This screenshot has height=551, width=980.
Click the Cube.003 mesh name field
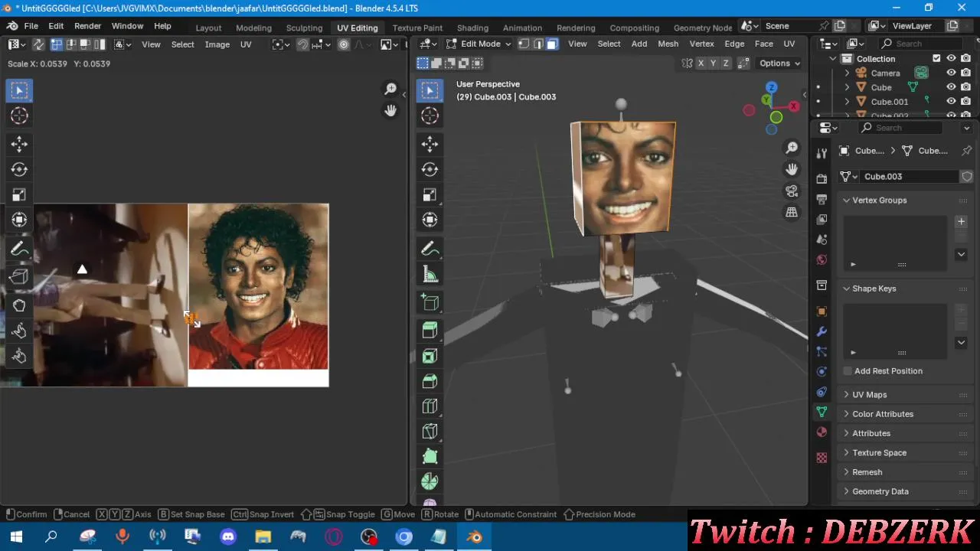pos(910,176)
